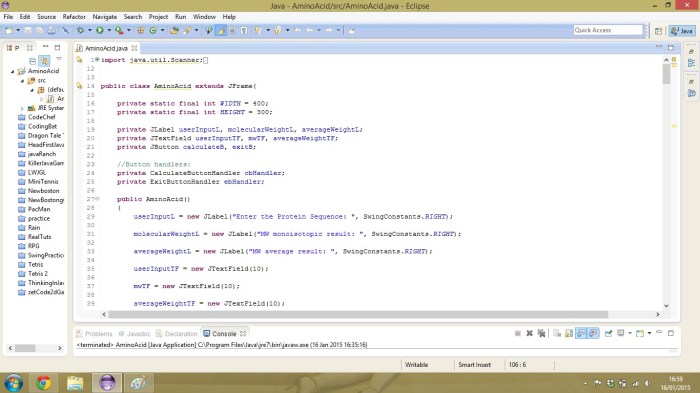Viewport: 700px width, 393px height.
Task: Click the New Java Package icon
Action: click(x=141, y=30)
